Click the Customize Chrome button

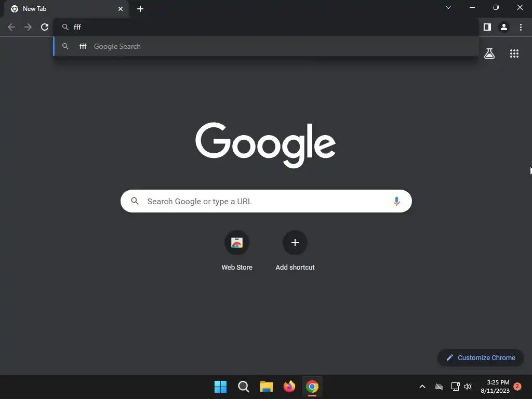click(x=481, y=357)
